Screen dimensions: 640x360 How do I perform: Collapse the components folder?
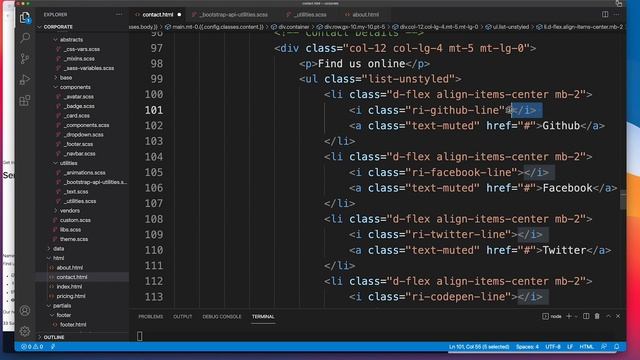pos(75,87)
